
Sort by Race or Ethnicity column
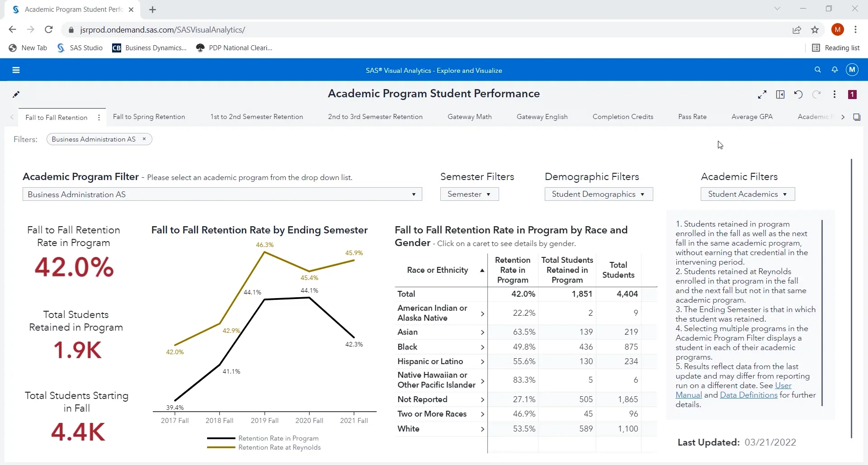(441, 270)
